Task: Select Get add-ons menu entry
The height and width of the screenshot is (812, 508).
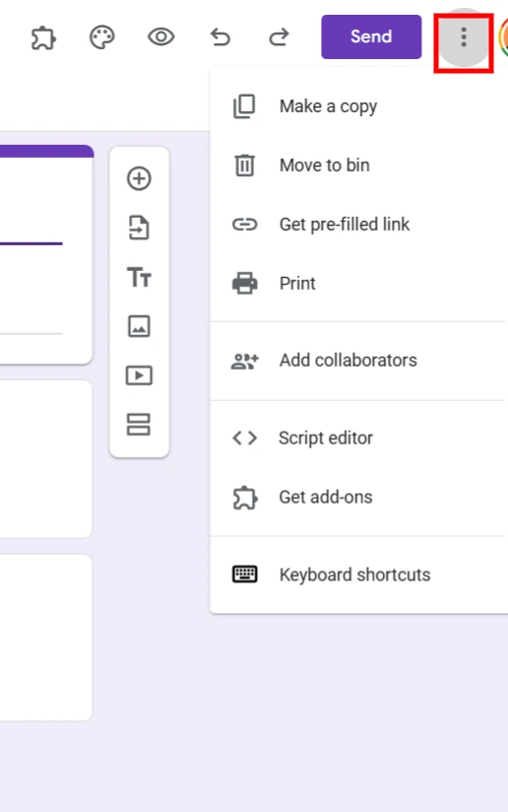Action: pos(357,497)
